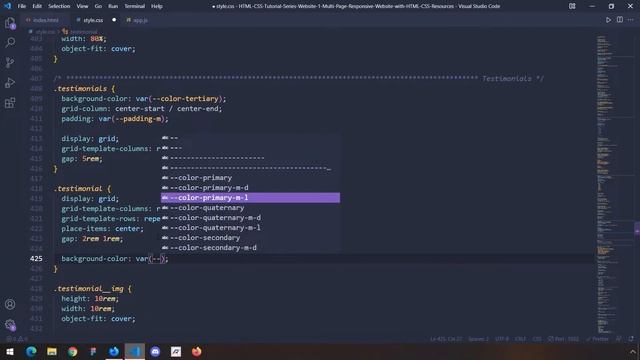
Task: Open the Terminal menu
Action: click(x=135, y=6)
